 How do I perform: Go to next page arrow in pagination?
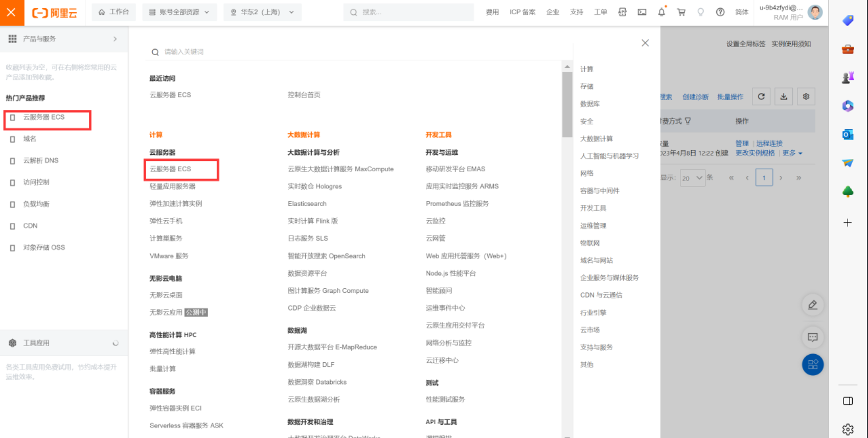tap(781, 178)
